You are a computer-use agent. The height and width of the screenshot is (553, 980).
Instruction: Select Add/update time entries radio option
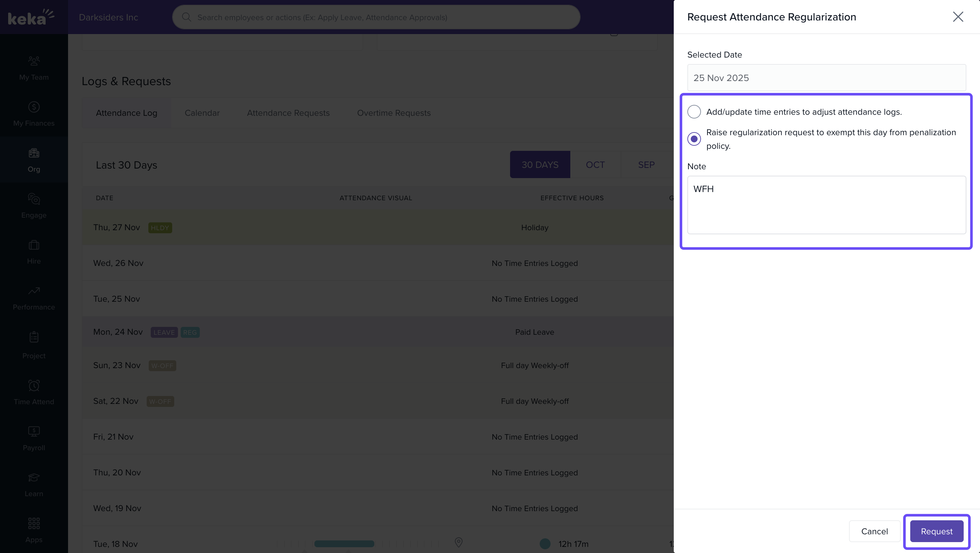(x=694, y=112)
